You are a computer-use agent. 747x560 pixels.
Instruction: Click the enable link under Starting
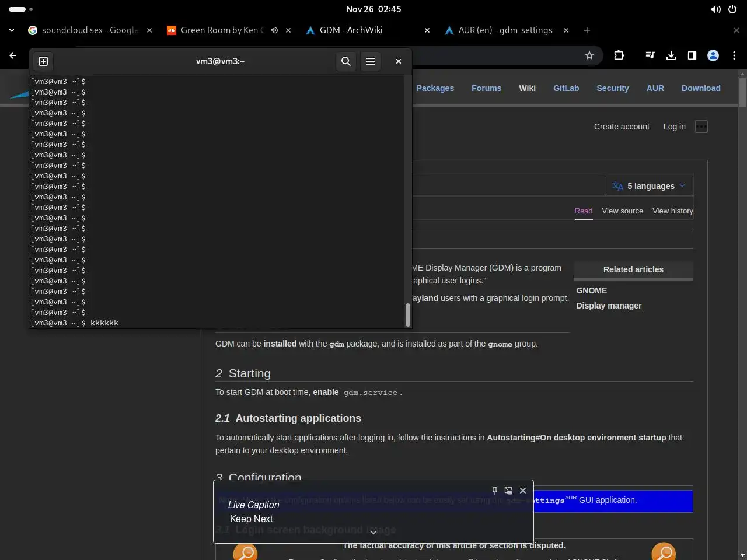[326, 392]
